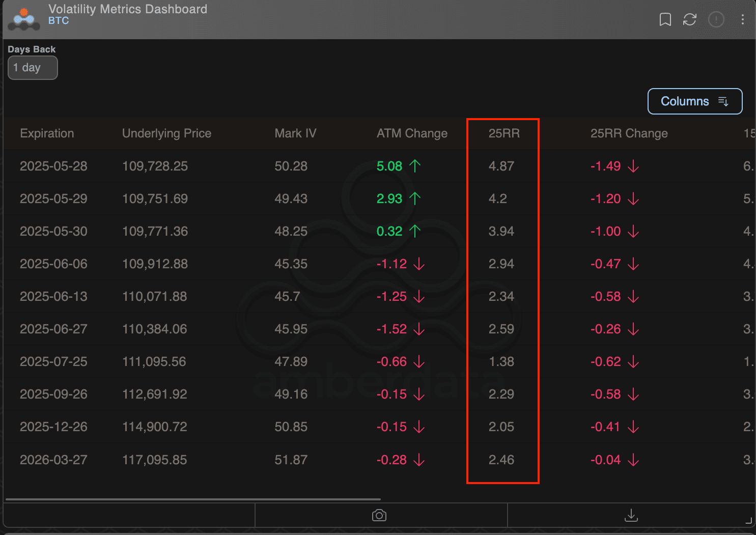The image size is (756, 535).
Task: Click underlying price 114,900.72
Action: pyautogui.click(x=154, y=427)
